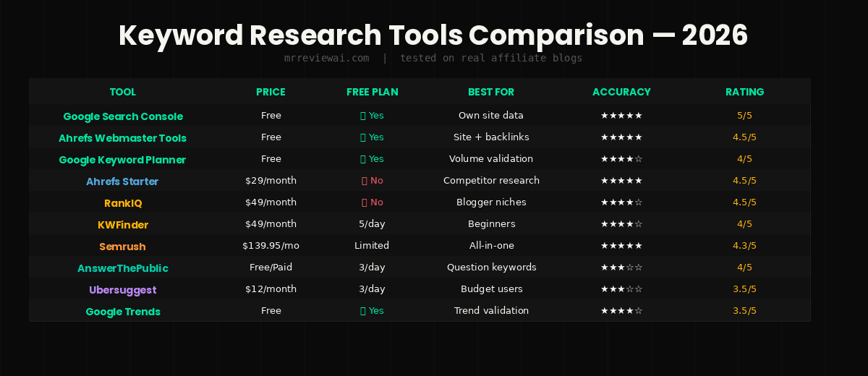The width and height of the screenshot is (868, 376).
Task: Click Yes free plan for Ahrefs Webmaster Tools
Action: click(372, 137)
